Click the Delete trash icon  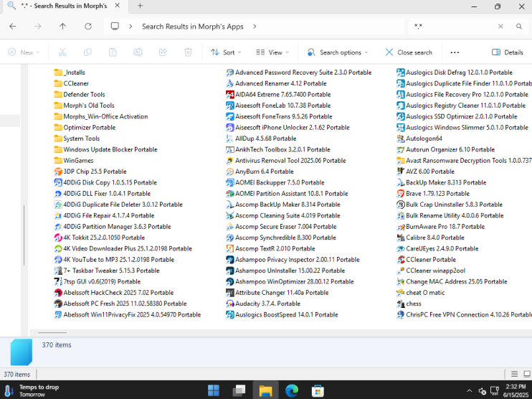coord(188,52)
